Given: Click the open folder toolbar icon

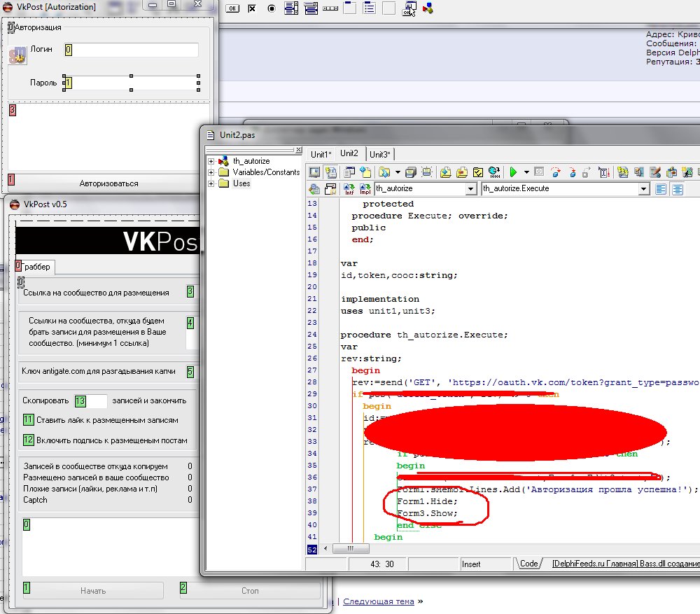Looking at the screenshot, I should pyautogui.click(x=384, y=172).
